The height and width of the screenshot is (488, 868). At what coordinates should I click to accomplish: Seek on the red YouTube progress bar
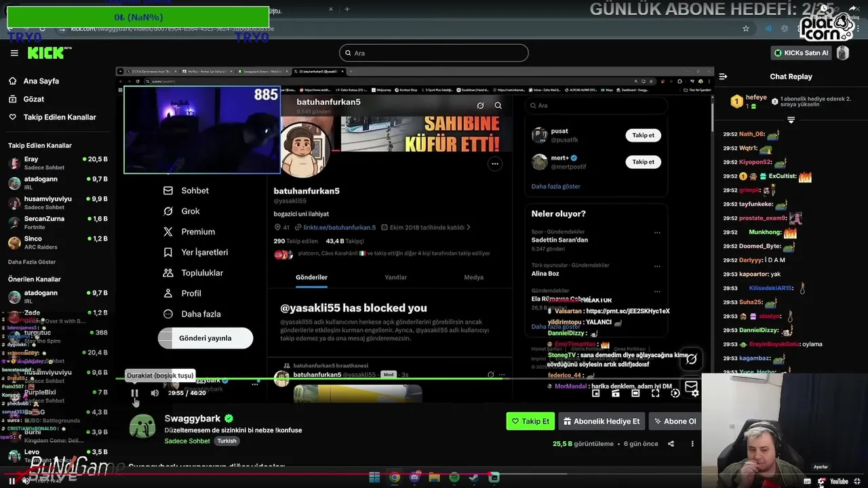pos(434,473)
